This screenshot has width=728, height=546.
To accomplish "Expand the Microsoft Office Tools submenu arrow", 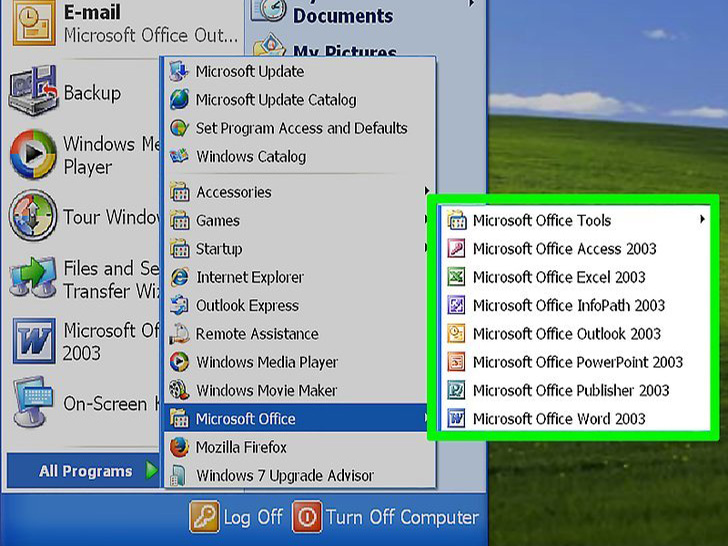I will tap(702, 219).
